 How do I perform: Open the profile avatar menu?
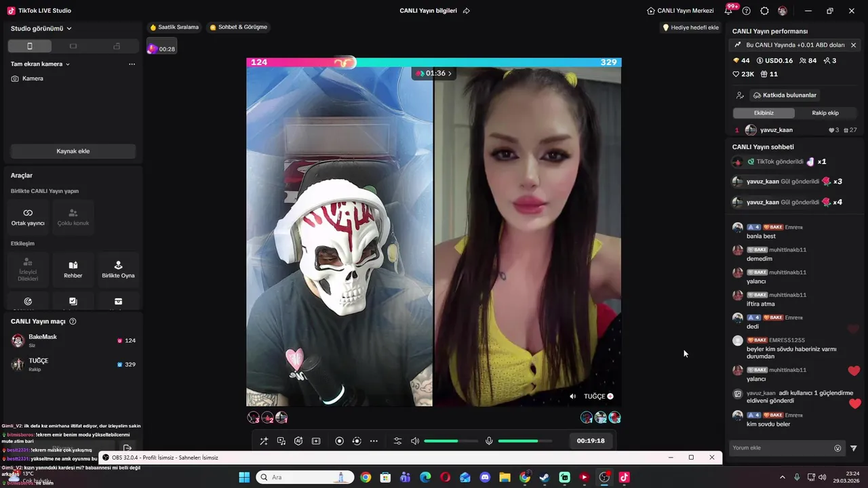tap(783, 11)
